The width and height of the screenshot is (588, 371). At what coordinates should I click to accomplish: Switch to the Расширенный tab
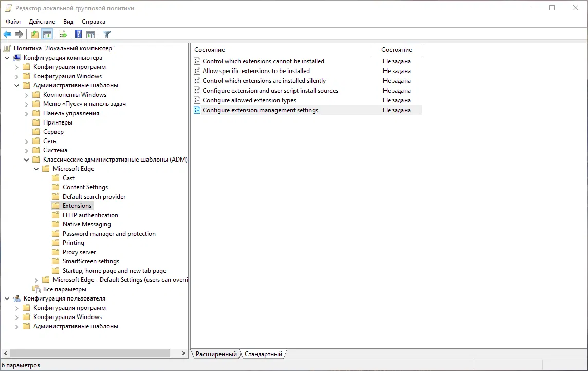click(x=215, y=354)
